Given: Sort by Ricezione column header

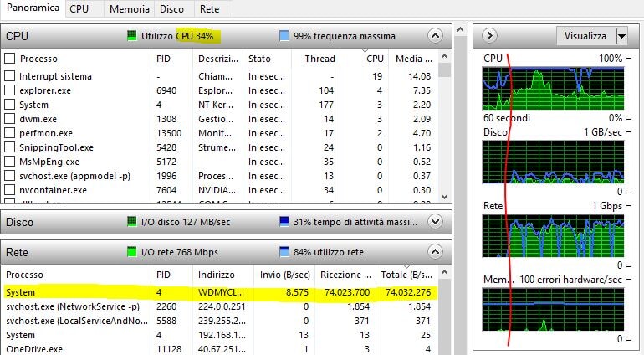Looking at the screenshot, I should [345, 275].
